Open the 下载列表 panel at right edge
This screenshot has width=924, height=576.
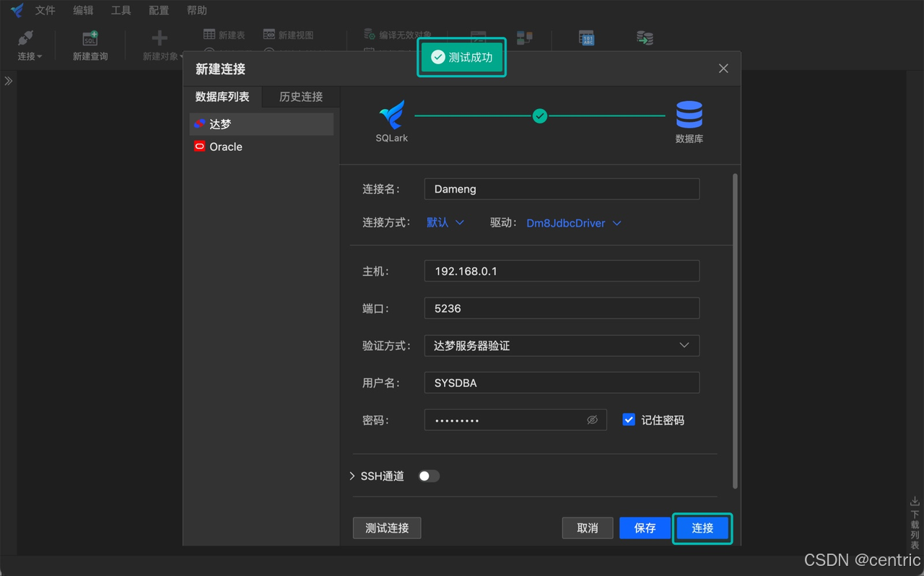915,523
